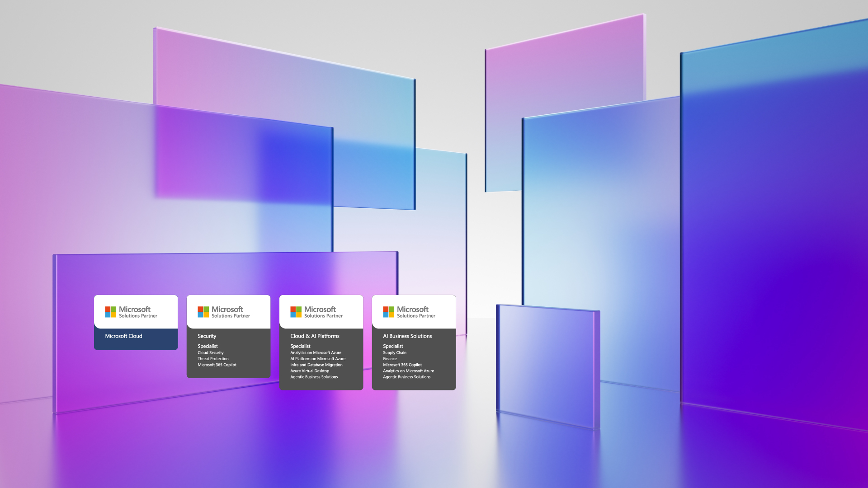The image size is (868, 488).
Task: Click 'Threat Protection' specialization text
Action: pyautogui.click(x=213, y=359)
